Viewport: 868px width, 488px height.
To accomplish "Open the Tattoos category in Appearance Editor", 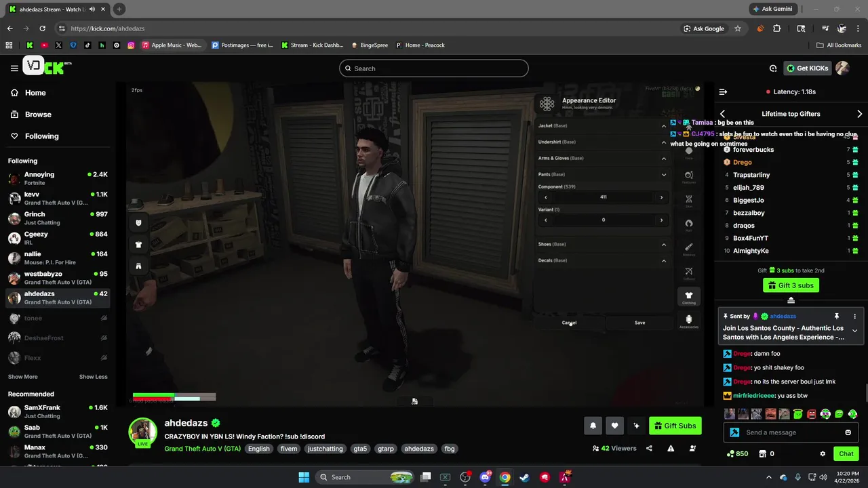I will click(689, 272).
